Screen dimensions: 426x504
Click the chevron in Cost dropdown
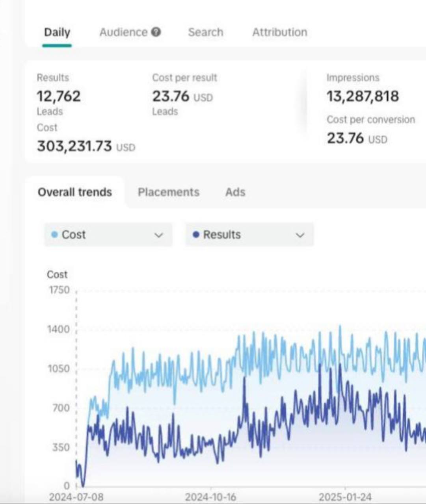tap(158, 235)
